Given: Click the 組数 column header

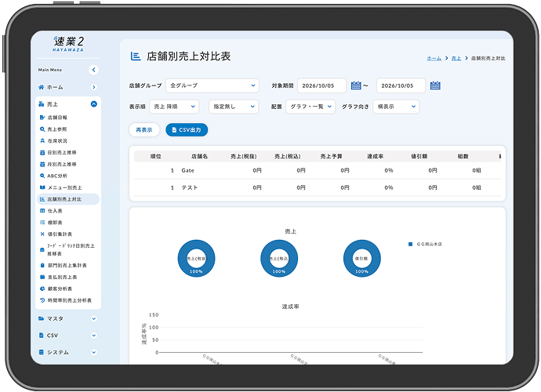Looking at the screenshot, I should [x=463, y=156].
